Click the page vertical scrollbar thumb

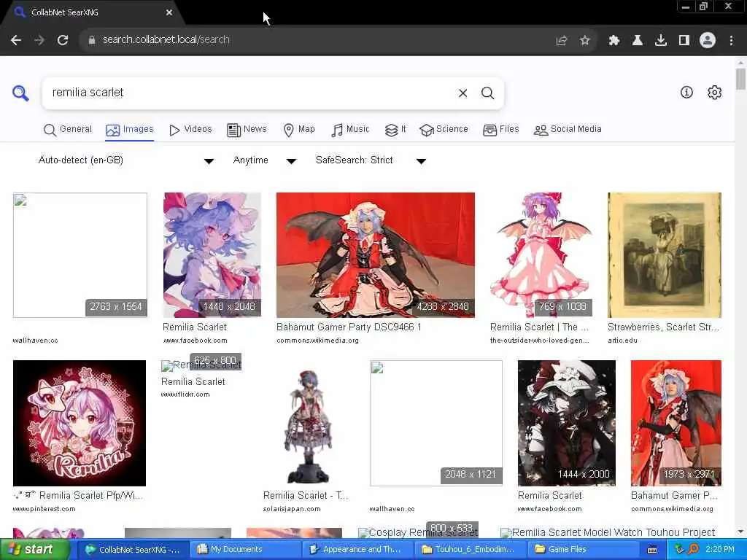click(740, 79)
